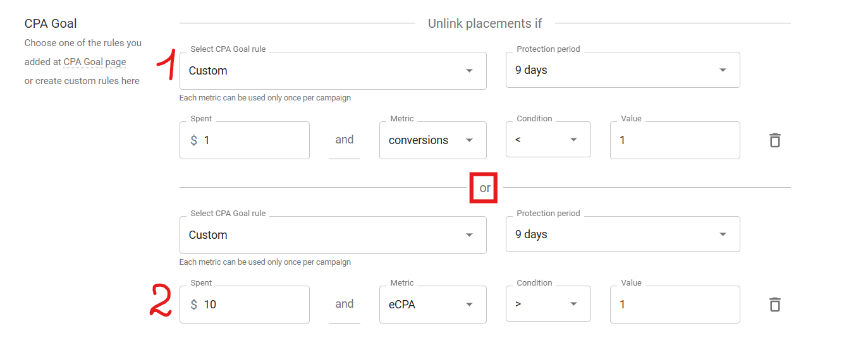Change the greater-than Condition dropdown
The height and width of the screenshot is (345, 868).
click(x=547, y=304)
